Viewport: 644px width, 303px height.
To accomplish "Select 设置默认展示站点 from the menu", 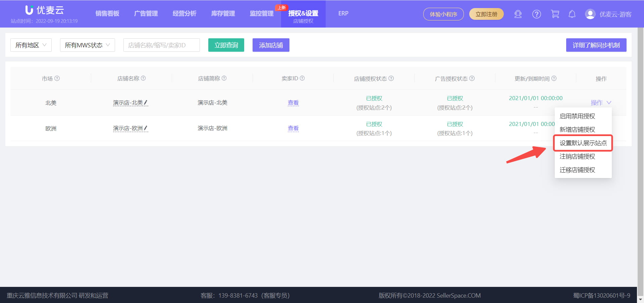I will [x=583, y=143].
